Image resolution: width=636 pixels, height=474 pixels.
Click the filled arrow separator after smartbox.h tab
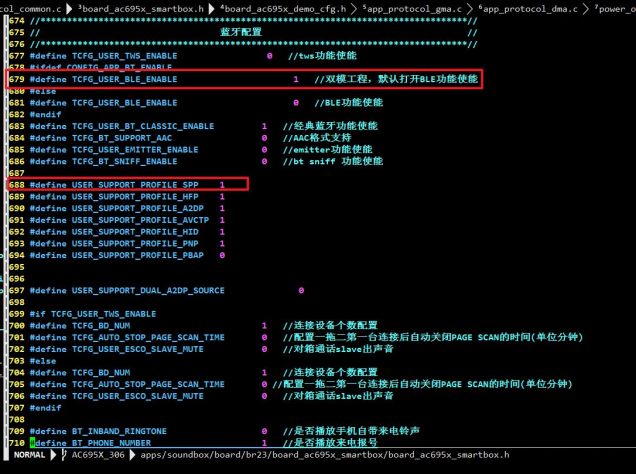pyautogui.click(x=211, y=9)
